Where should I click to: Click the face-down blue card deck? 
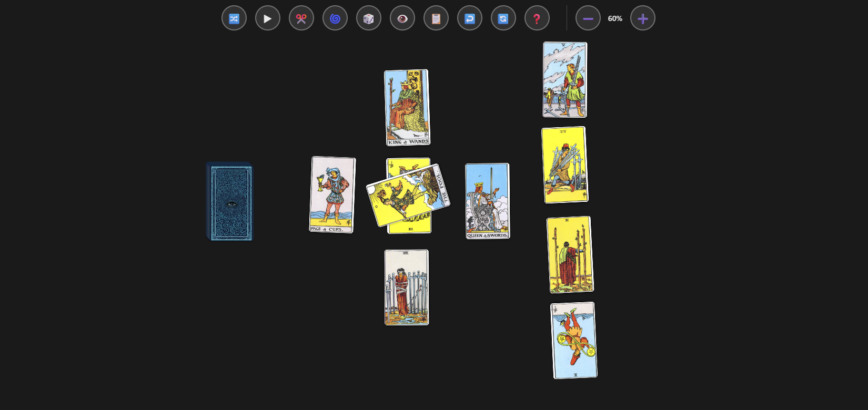[230, 202]
